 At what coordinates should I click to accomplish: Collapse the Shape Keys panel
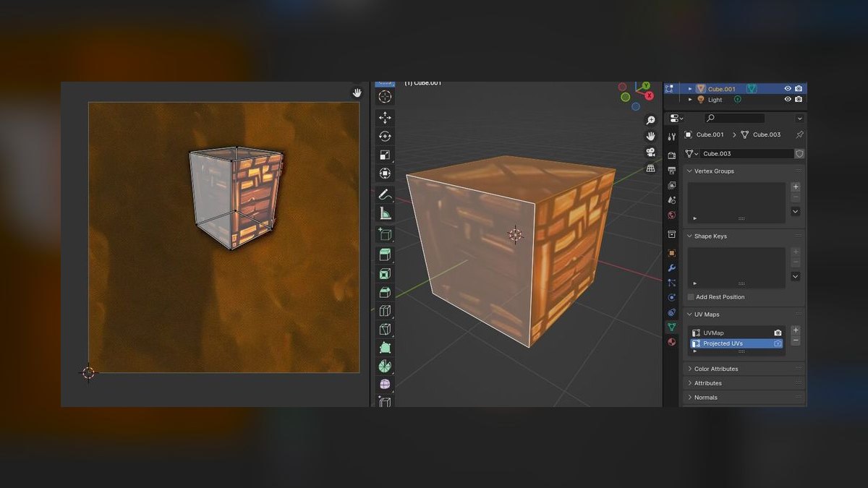689,236
